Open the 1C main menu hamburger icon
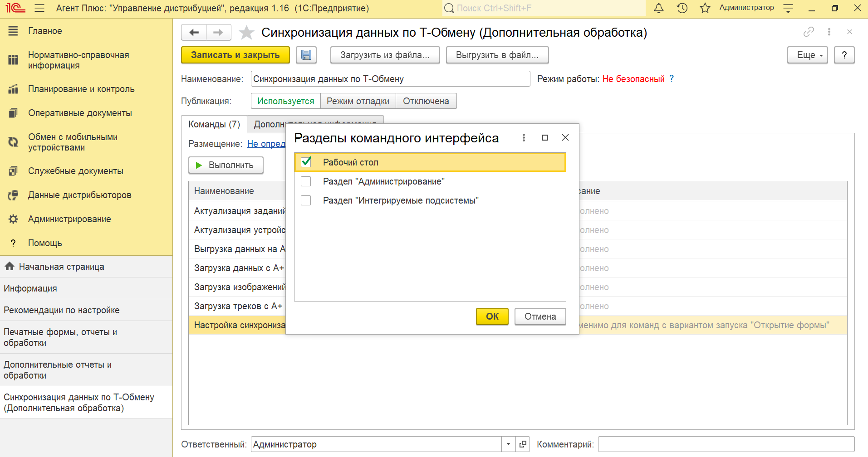Viewport: 868px width, 457px height. [39, 8]
